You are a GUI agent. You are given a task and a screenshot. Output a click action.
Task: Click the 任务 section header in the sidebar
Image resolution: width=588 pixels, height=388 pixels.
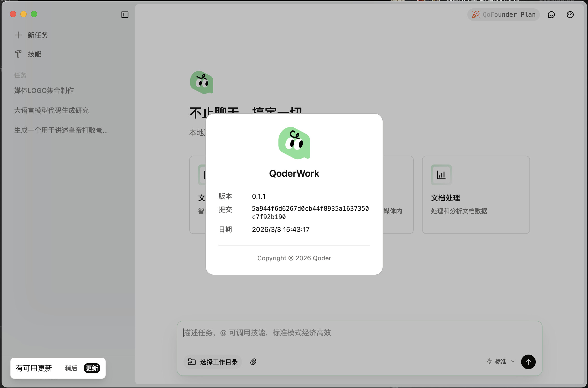(x=20, y=75)
